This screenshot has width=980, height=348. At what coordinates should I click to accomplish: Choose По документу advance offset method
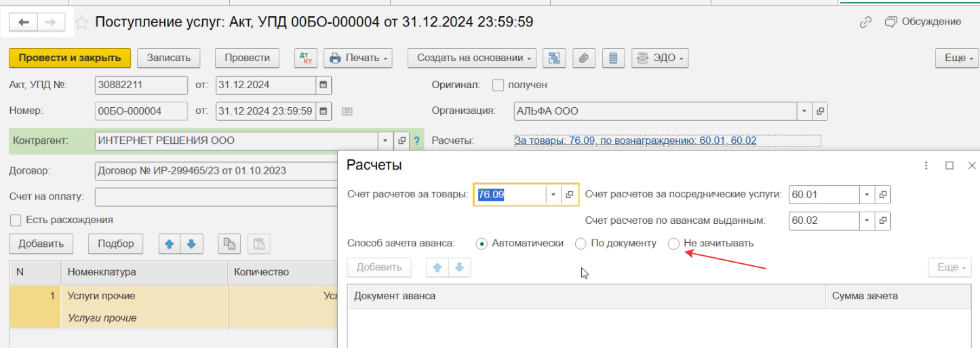point(581,244)
